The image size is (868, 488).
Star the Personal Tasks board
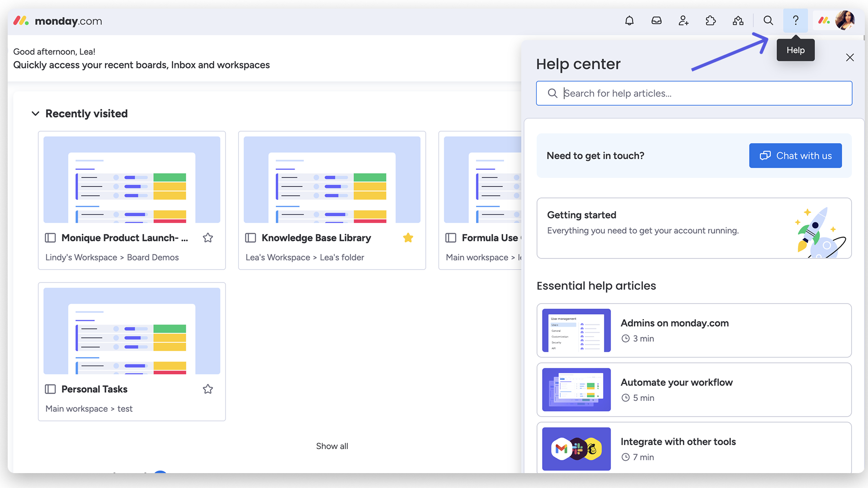208,389
